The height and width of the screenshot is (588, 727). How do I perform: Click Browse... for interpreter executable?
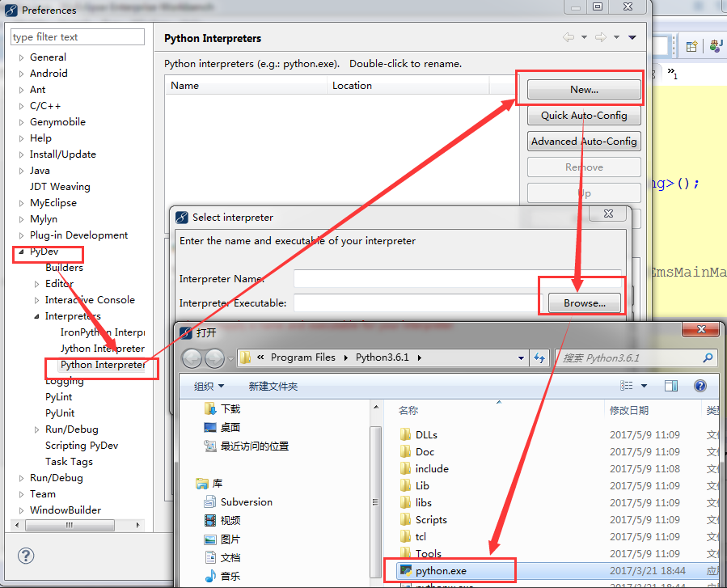click(x=584, y=303)
